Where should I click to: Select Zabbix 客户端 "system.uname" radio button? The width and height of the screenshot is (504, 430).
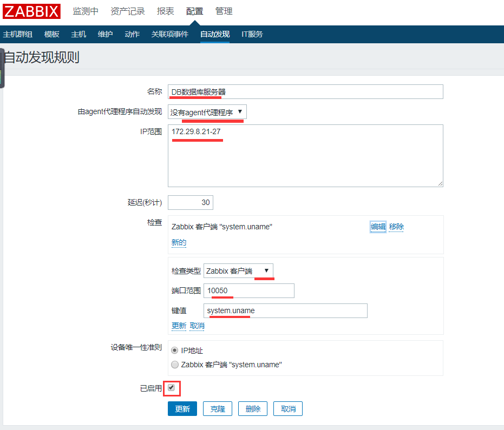pyautogui.click(x=174, y=365)
